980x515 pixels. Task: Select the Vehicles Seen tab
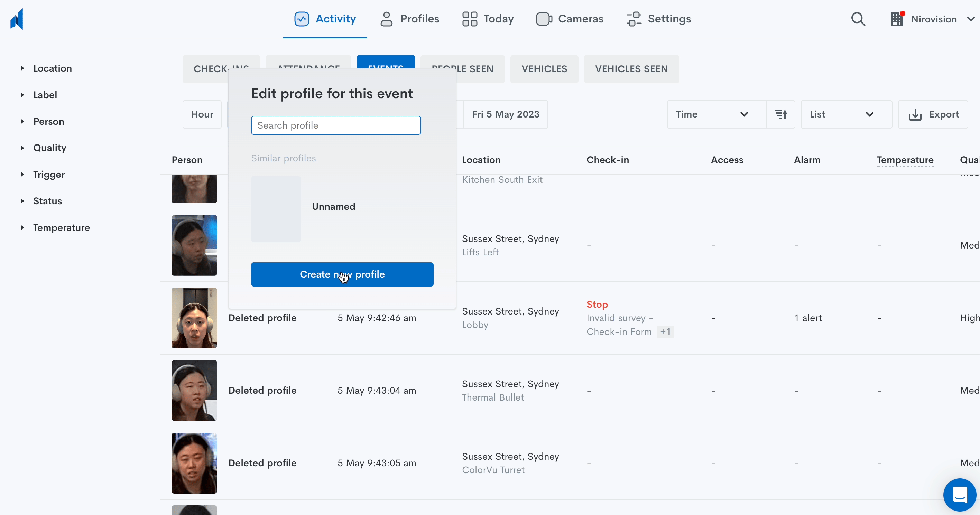(x=631, y=69)
